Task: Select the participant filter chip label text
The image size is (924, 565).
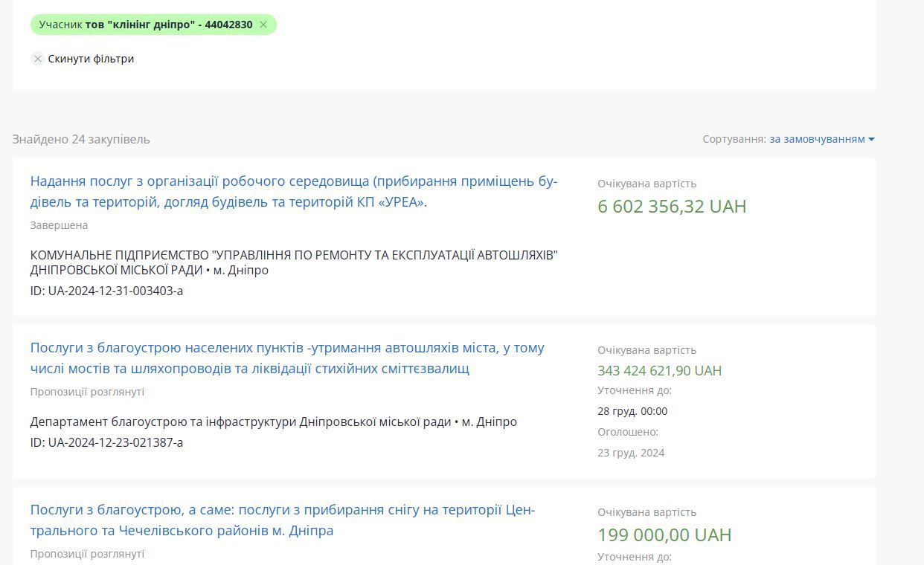Action: 146,25
